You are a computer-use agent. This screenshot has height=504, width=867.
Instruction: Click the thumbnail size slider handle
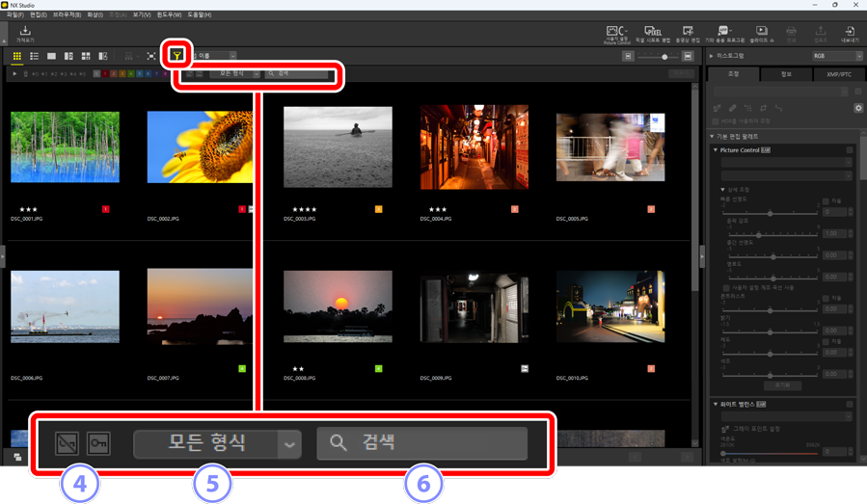(664, 57)
